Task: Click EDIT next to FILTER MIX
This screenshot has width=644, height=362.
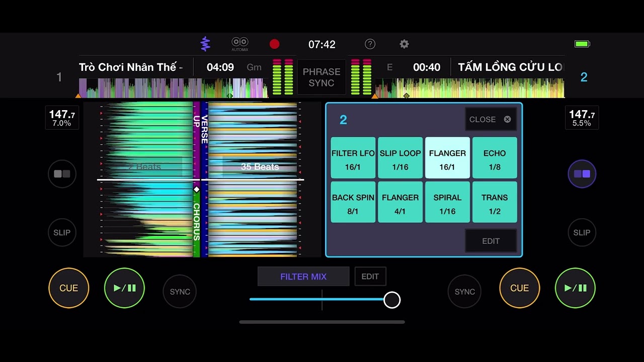Action: [370, 277]
